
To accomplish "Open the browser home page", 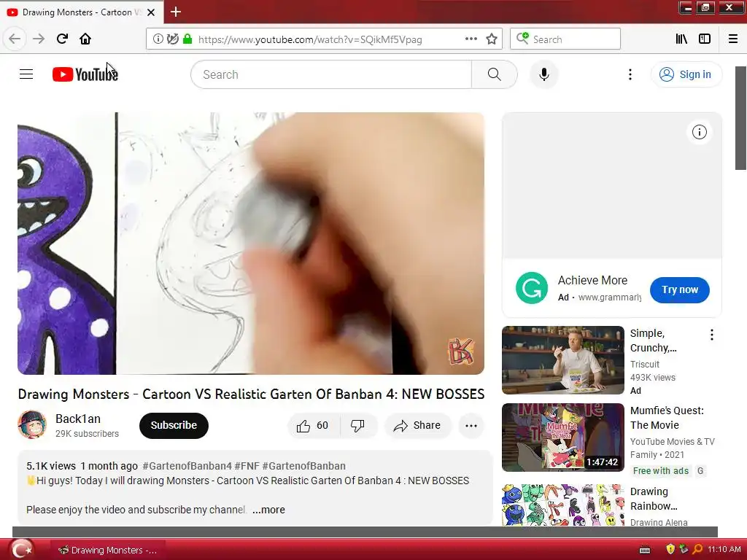I will [x=85, y=39].
